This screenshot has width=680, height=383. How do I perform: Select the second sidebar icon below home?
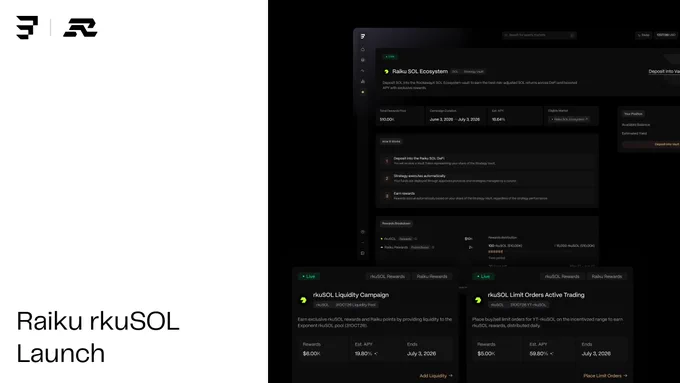[363, 60]
